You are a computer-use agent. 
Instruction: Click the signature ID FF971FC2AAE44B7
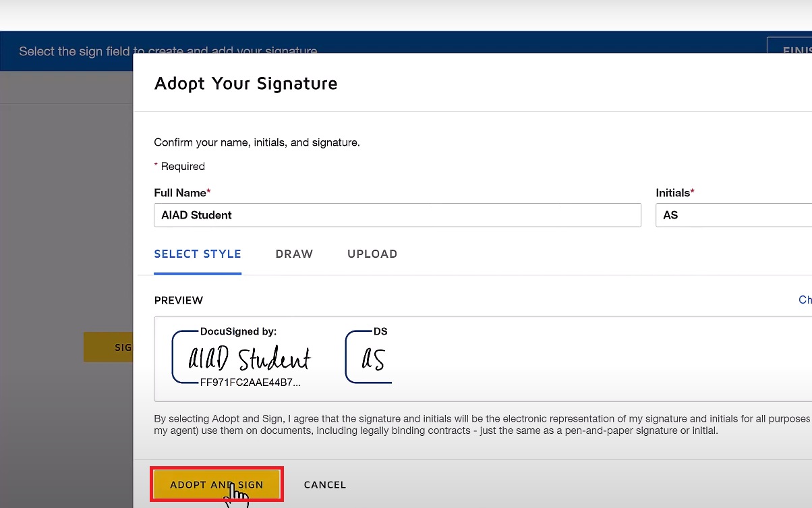[250, 383]
